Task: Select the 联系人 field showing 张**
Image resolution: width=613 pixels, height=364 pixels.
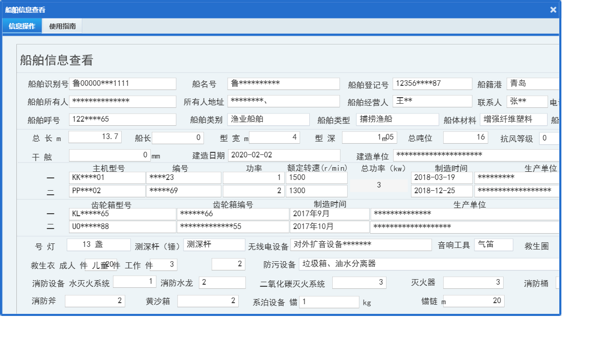Action: click(x=527, y=101)
